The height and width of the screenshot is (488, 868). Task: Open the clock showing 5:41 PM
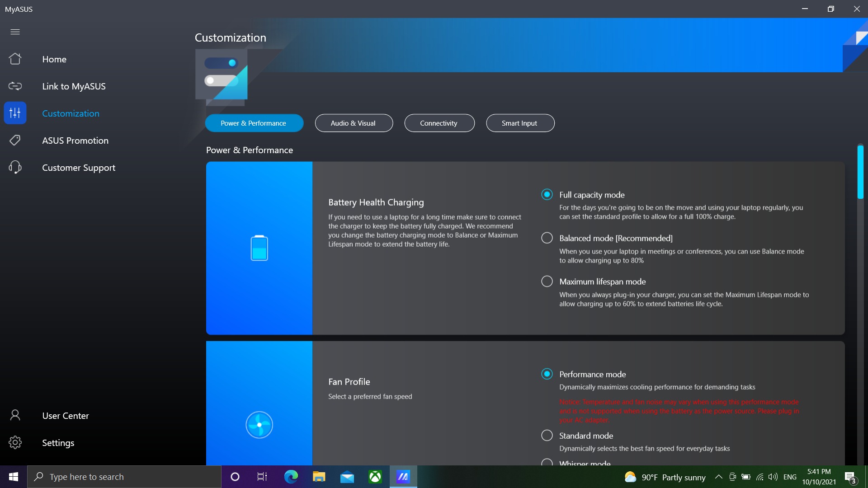tap(819, 477)
